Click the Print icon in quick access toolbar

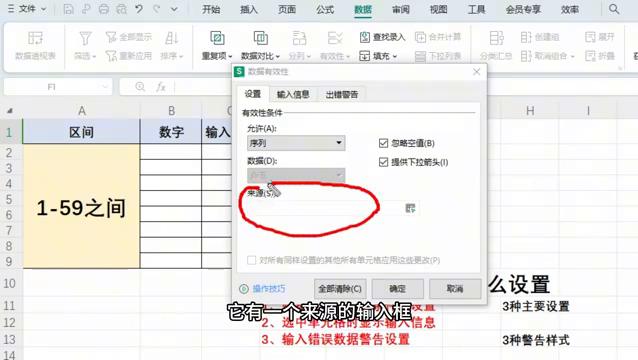[104, 9]
